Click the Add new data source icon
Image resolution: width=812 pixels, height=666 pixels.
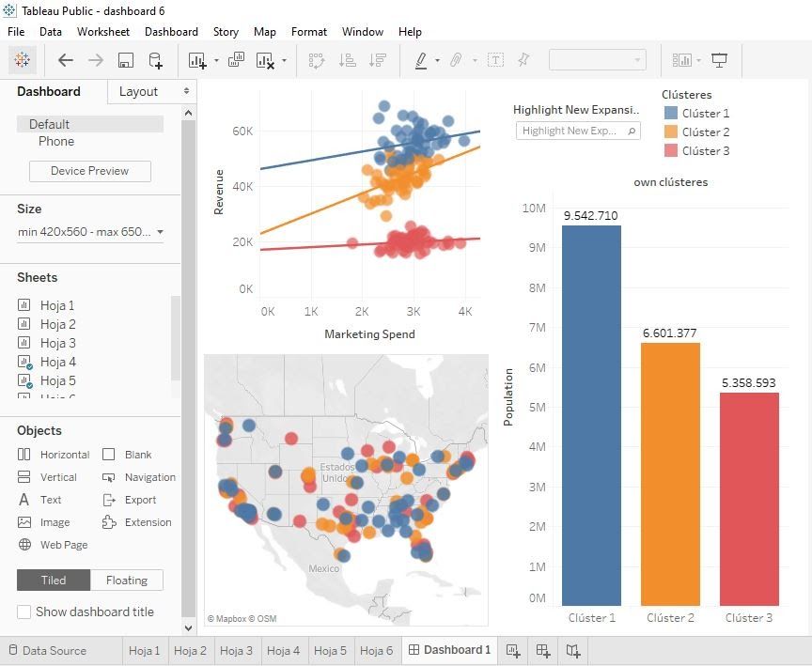pyautogui.click(x=156, y=60)
